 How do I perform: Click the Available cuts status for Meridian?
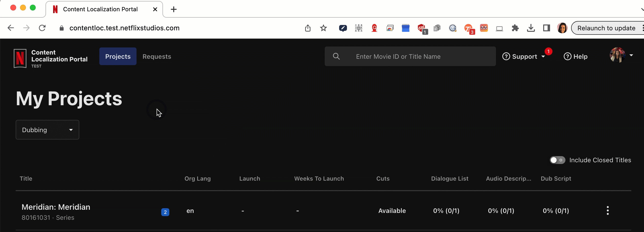point(392,211)
